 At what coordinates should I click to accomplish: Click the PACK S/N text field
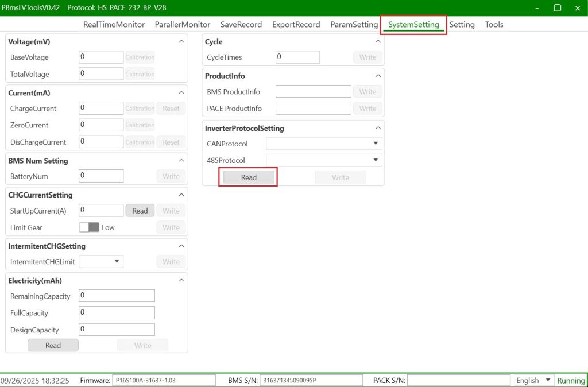[x=458, y=380]
